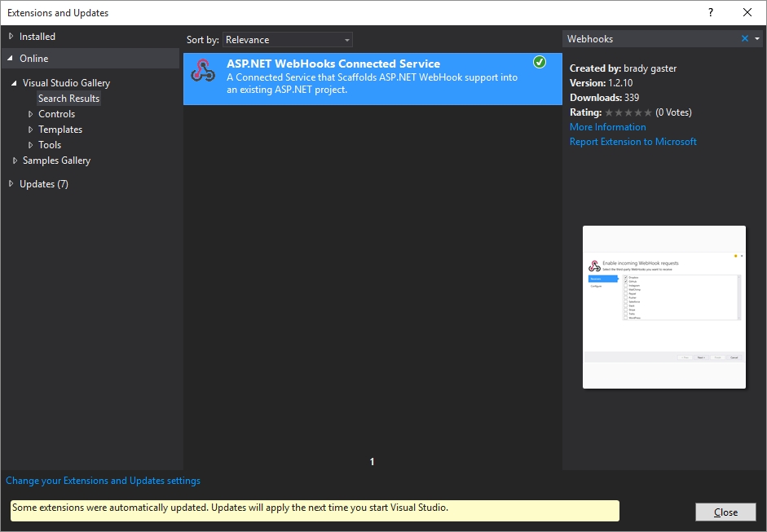
Task: Click the 'Created by: brady gaster' text
Action: pos(624,68)
